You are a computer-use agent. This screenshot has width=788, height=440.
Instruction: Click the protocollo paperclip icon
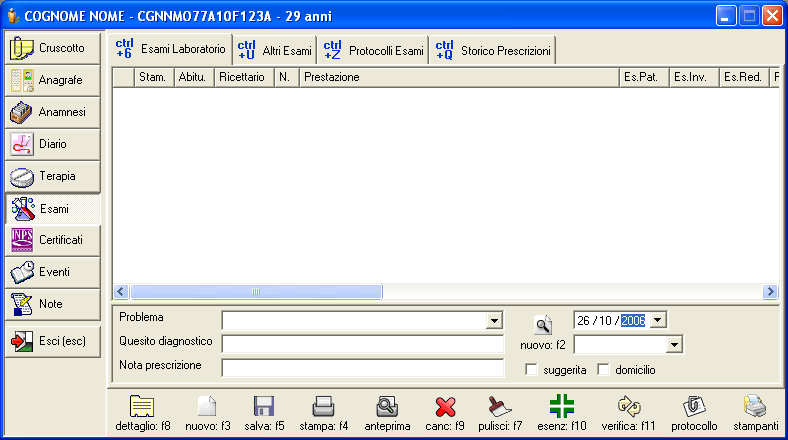(694, 406)
